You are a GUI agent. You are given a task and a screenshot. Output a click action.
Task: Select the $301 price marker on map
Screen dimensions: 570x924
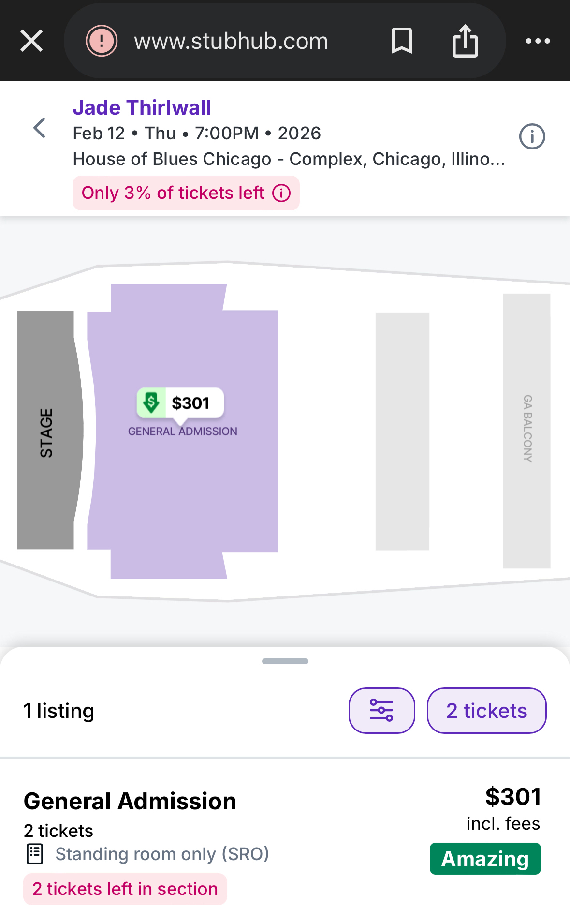pos(190,402)
